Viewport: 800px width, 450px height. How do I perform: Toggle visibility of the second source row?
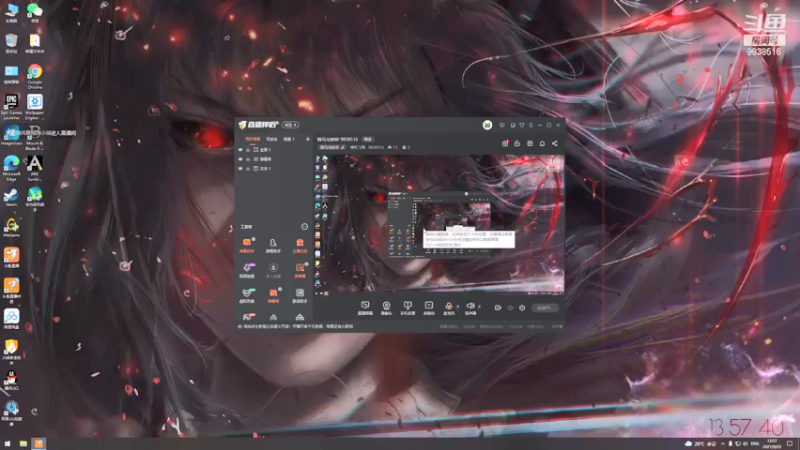tap(240, 159)
